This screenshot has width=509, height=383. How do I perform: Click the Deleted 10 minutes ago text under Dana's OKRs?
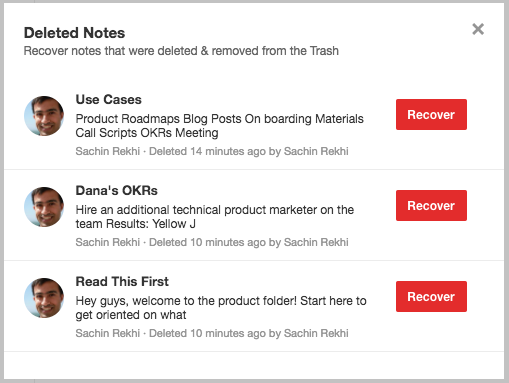tap(207, 242)
